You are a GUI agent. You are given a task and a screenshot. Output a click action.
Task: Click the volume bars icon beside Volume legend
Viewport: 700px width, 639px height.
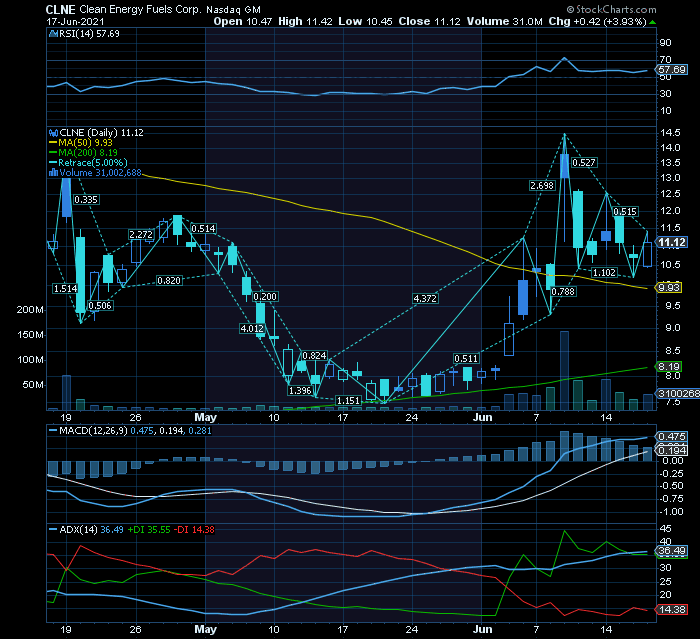(x=54, y=172)
